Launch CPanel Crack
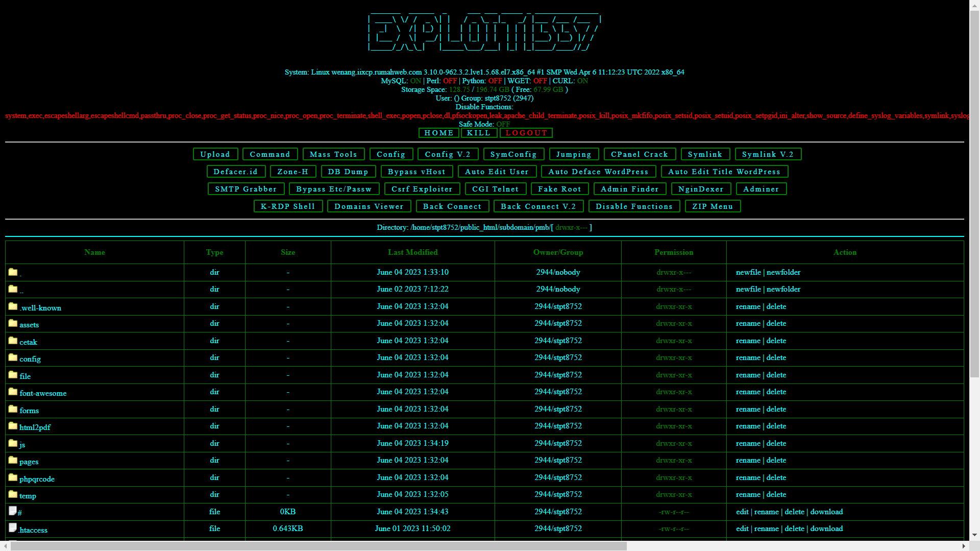The width and height of the screenshot is (980, 551). click(x=640, y=154)
